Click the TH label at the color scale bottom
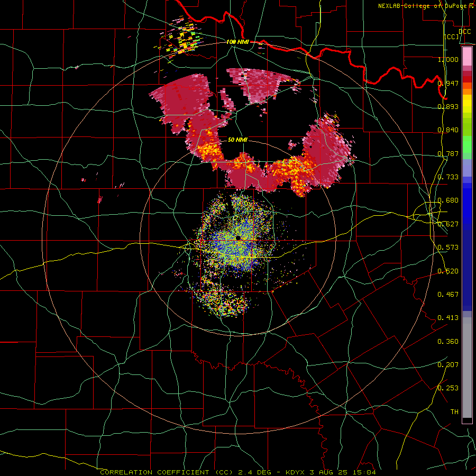 point(454,411)
